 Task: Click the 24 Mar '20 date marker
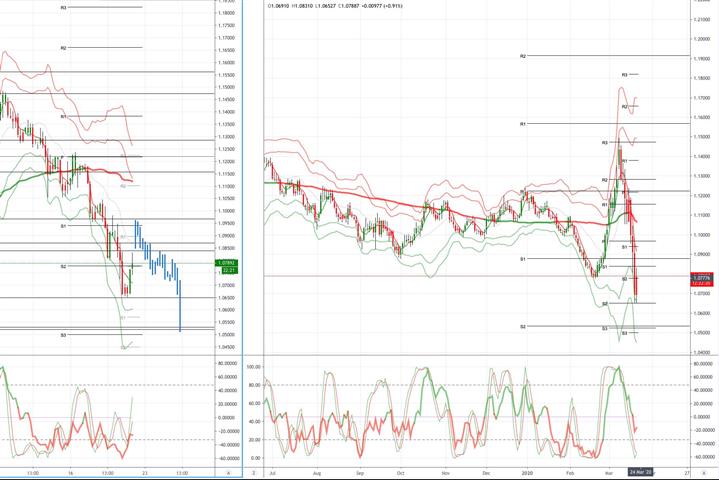pos(640,473)
